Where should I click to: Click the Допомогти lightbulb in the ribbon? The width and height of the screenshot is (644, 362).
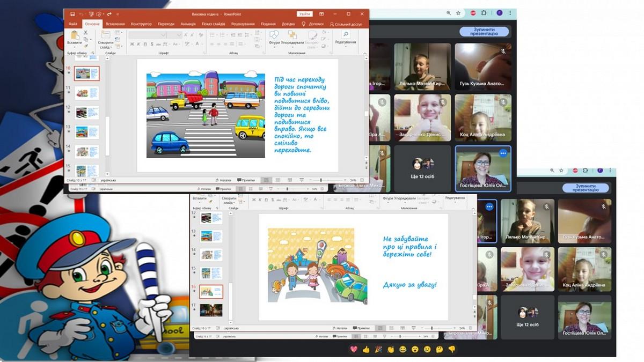pyautogui.click(x=304, y=24)
